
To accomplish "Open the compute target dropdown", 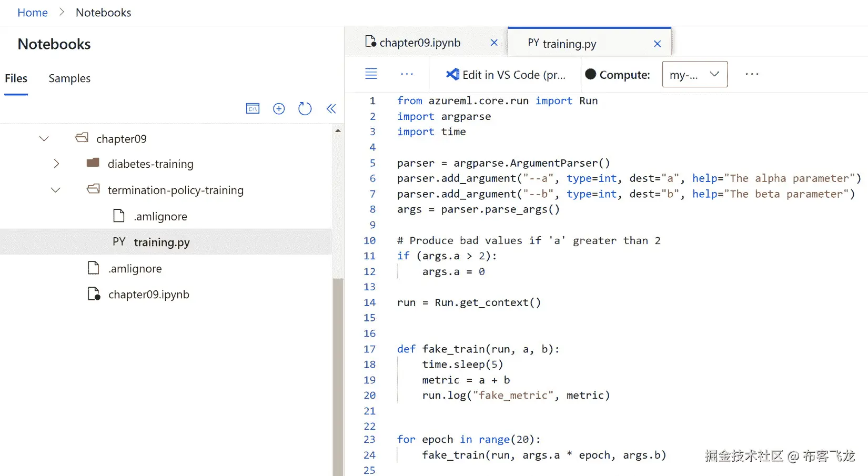I will [694, 74].
